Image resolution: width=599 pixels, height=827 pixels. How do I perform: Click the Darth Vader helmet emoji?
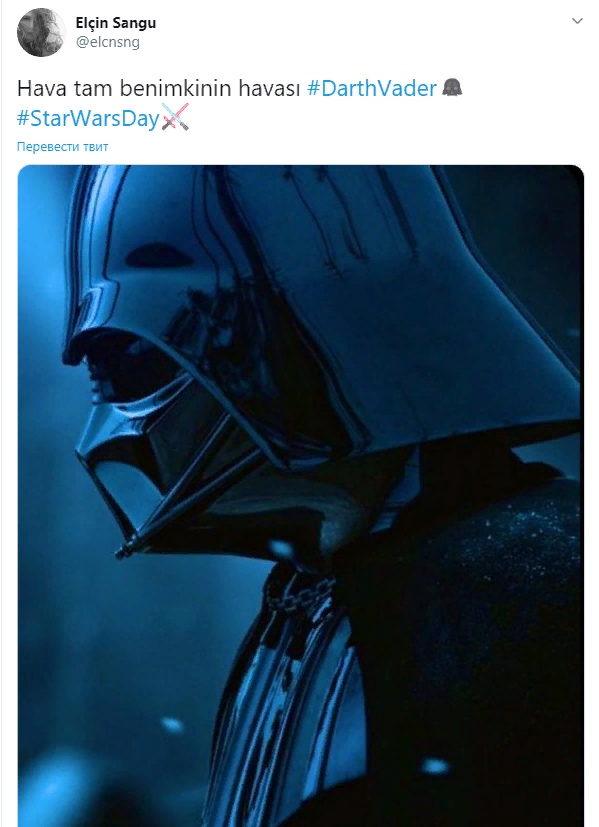point(452,88)
